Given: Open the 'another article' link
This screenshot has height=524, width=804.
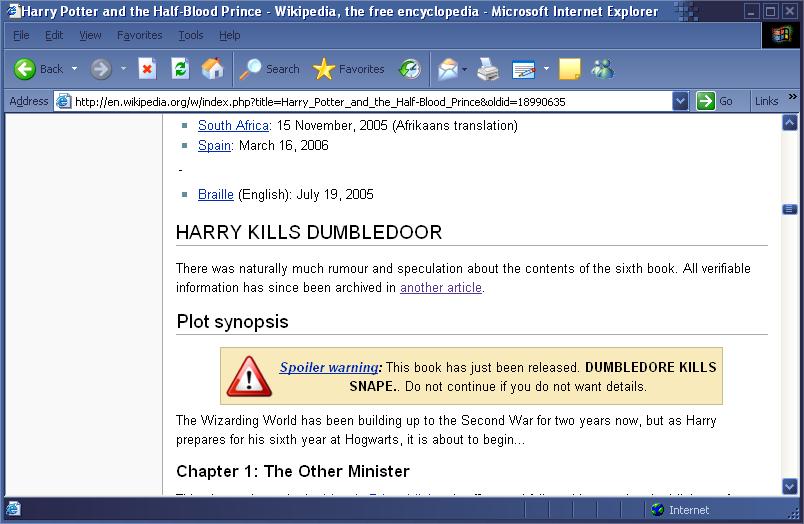Looking at the screenshot, I should click(441, 288).
